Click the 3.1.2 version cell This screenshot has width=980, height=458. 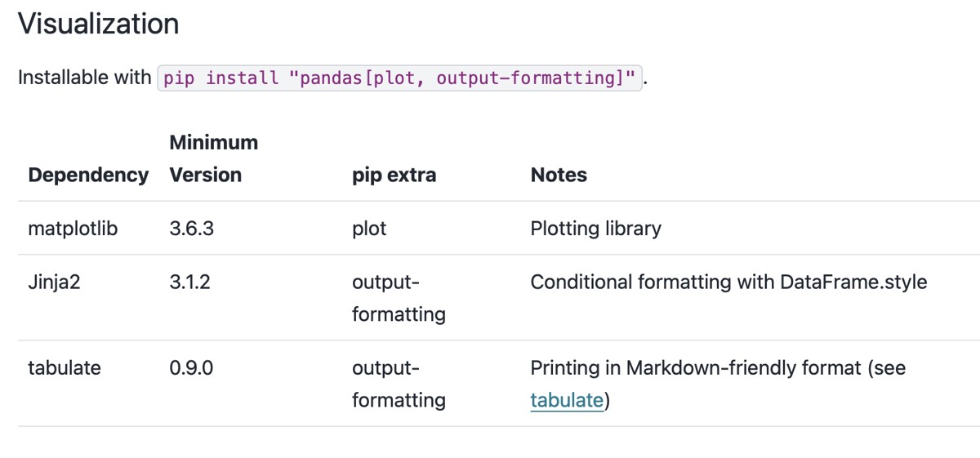191,282
